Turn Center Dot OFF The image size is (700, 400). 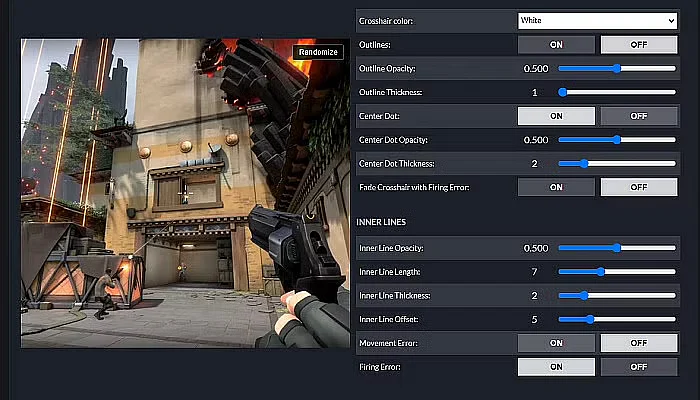coord(639,116)
